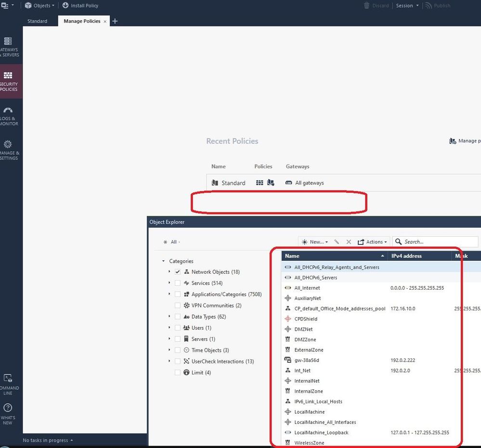Click the Publish icon
Screen dimensions: 481x448
pos(429,5)
